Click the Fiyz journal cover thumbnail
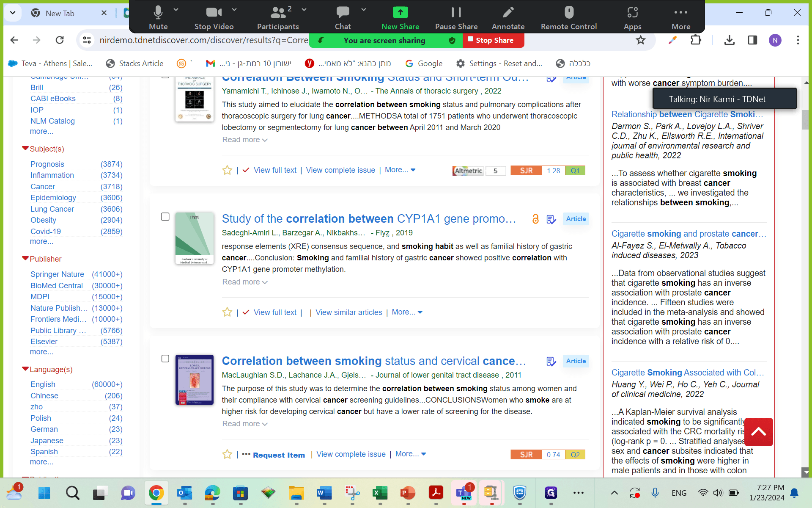The image size is (812, 508). click(x=195, y=238)
